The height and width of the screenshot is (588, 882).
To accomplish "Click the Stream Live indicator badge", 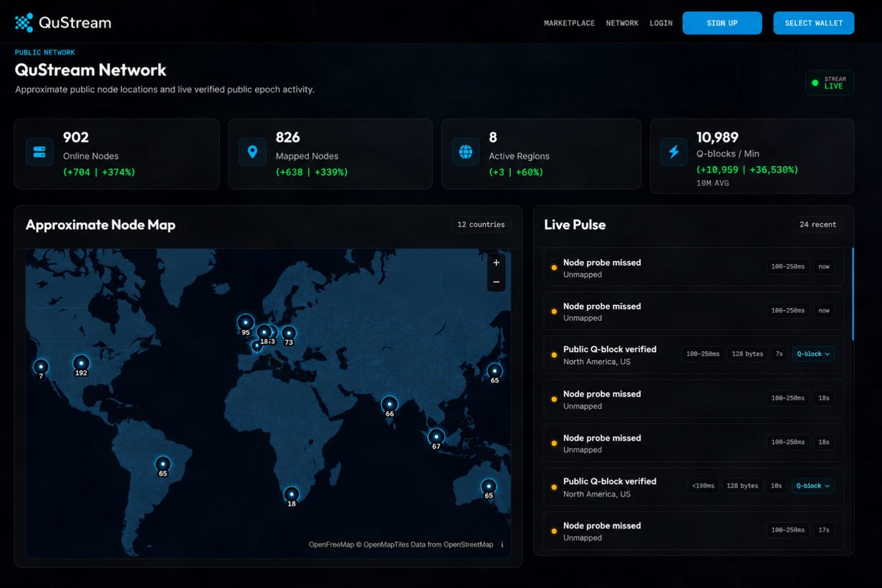I will click(x=830, y=83).
